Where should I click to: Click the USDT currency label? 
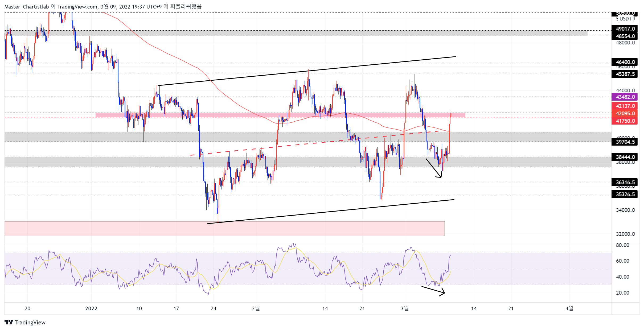coord(625,19)
